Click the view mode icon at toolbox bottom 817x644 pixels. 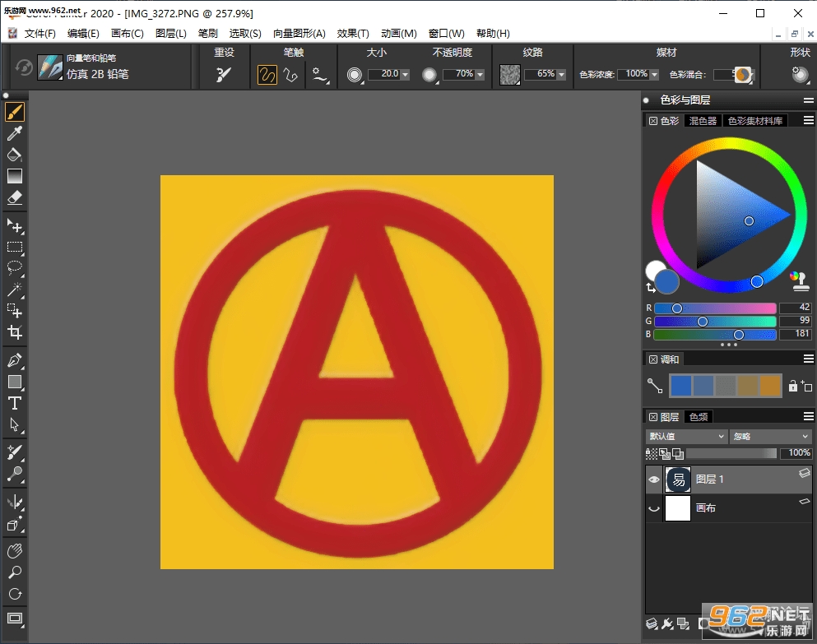(x=15, y=619)
